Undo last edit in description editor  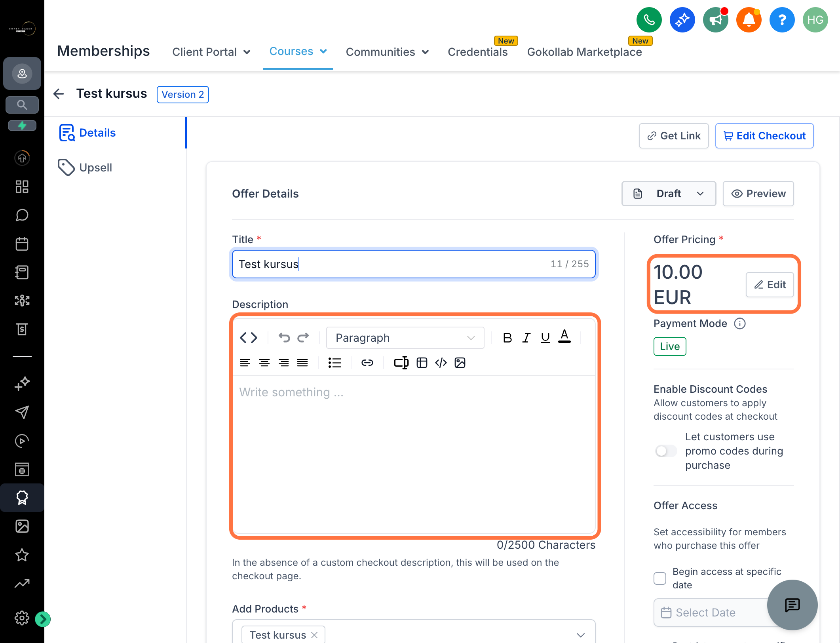(284, 338)
